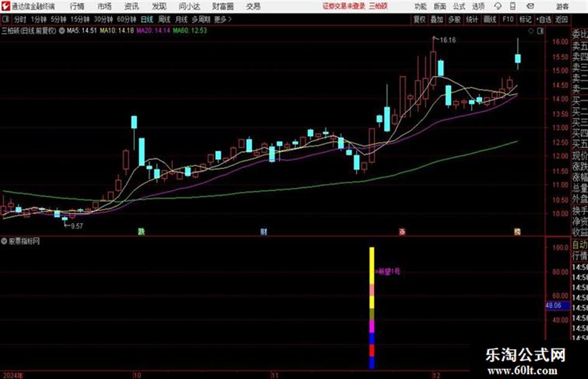Open the 行情 menu

coord(77,6)
